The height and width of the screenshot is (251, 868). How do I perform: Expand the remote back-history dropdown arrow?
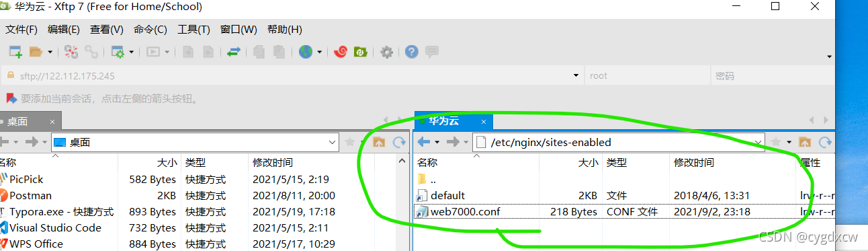[437, 142]
